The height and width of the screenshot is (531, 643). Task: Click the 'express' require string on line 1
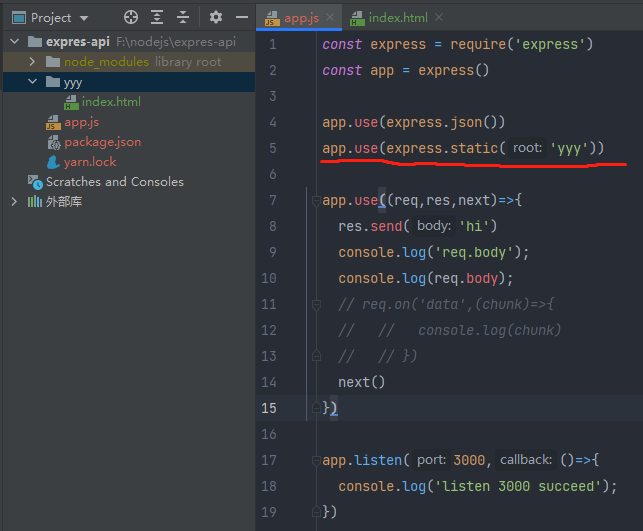(550, 44)
